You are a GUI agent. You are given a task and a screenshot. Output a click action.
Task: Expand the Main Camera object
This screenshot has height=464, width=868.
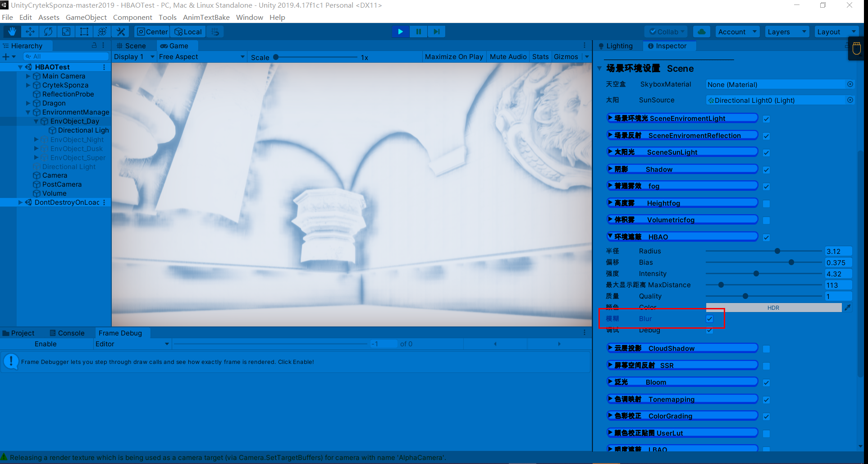click(28, 76)
